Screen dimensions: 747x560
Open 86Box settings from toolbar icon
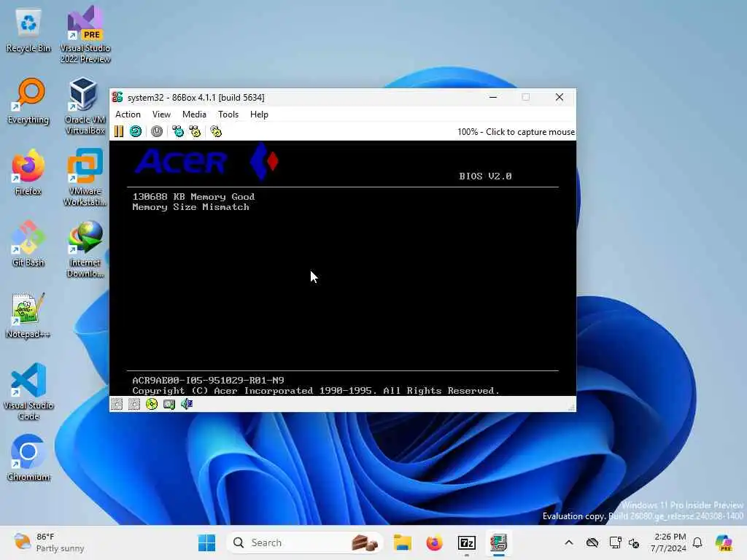pos(216,131)
